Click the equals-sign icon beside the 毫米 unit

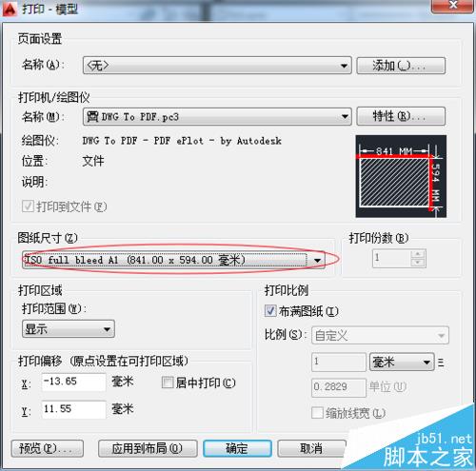click(441, 363)
